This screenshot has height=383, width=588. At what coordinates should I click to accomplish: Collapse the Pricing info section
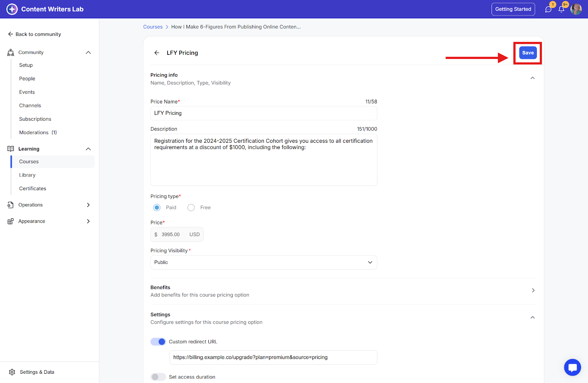pyautogui.click(x=533, y=78)
